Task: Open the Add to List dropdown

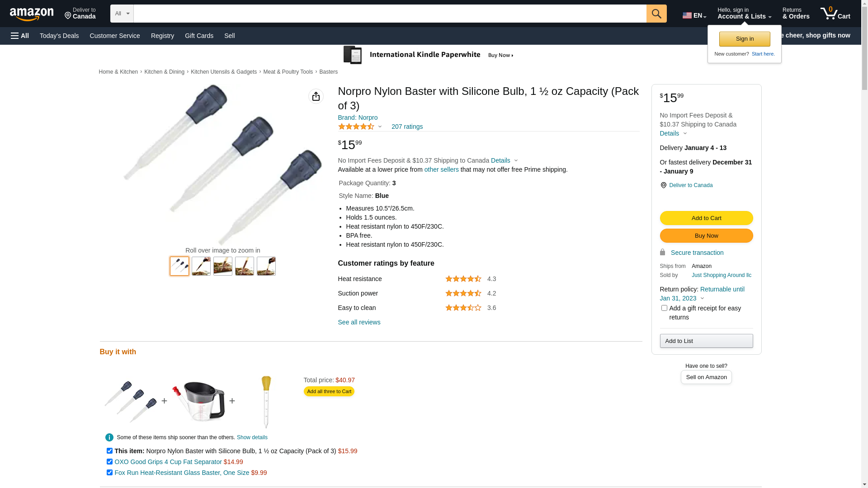Action: (706, 341)
